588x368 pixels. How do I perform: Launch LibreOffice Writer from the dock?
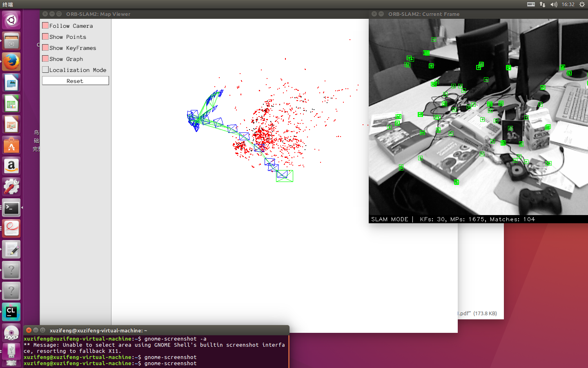pos(11,83)
